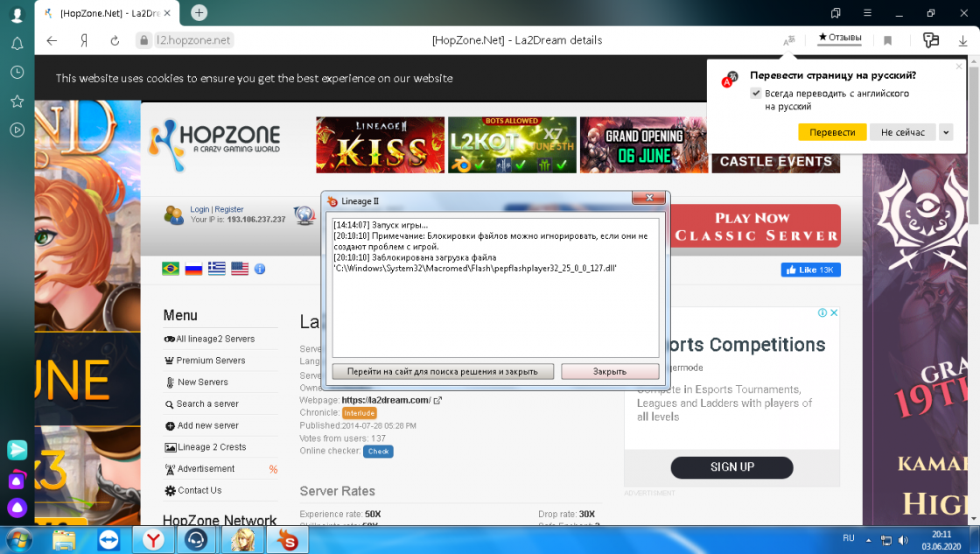The width and height of the screenshot is (980, 554).
Task: Choose the Brazilian flag language icon
Action: coord(171,269)
